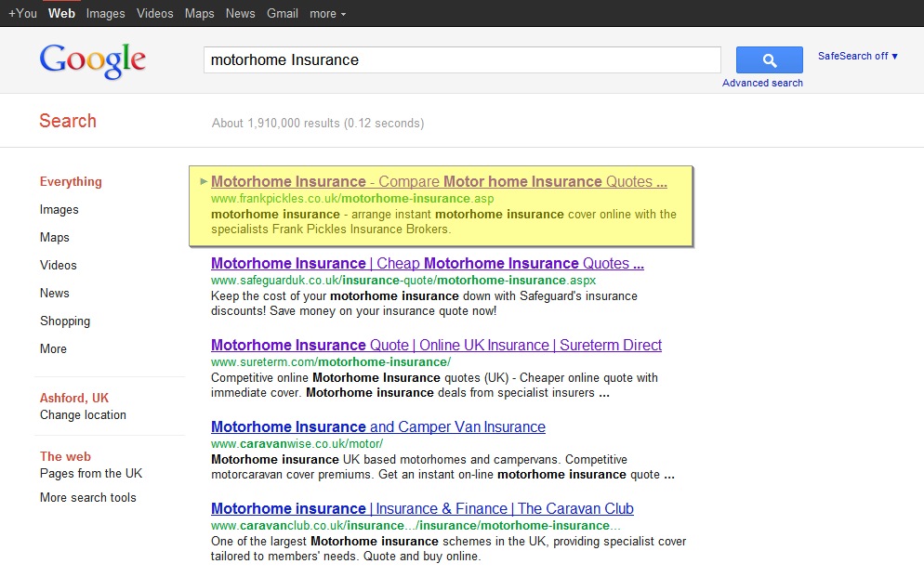Open Frank Pickles Compare Motor home Insurance result
The image size is (924, 577).
click(x=439, y=181)
